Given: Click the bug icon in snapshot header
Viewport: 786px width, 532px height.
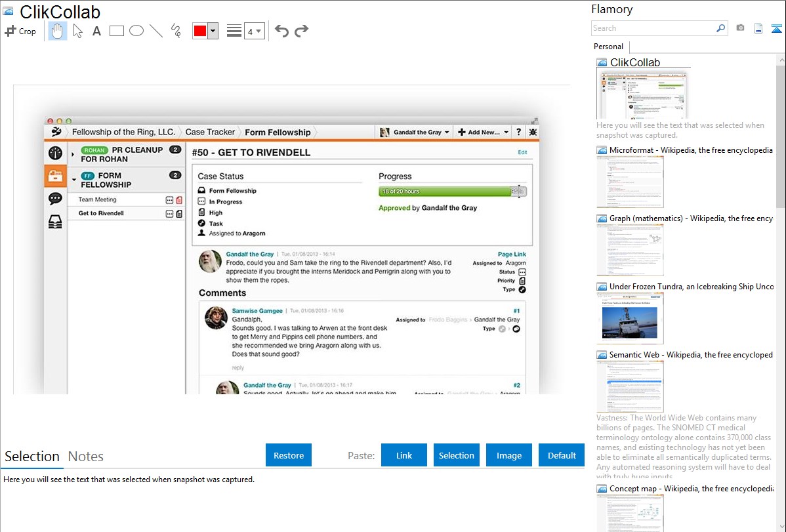Looking at the screenshot, I should [x=533, y=132].
